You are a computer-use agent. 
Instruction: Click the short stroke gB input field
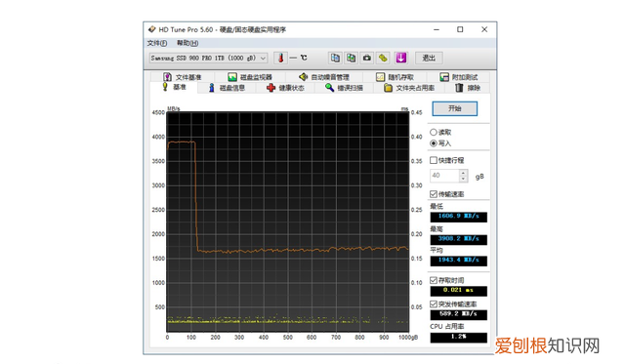[x=444, y=176]
